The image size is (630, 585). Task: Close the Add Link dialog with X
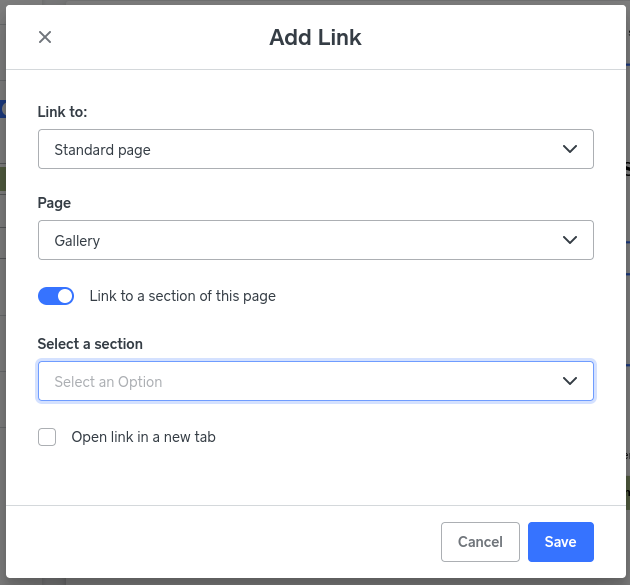45,37
